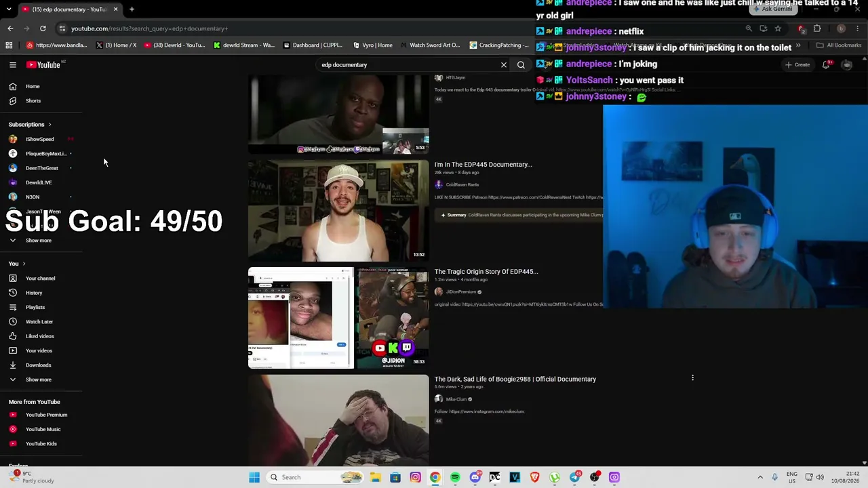Expand Show more under Downloads

pos(38,380)
